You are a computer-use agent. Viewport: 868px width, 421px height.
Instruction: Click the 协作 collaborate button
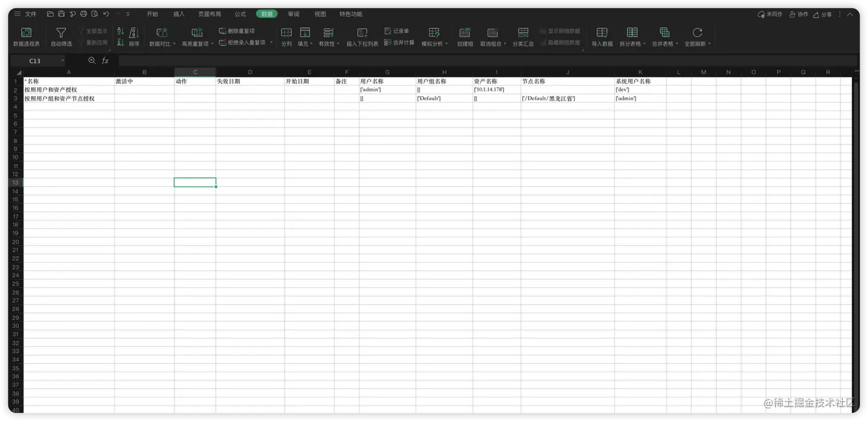coord(799,14)
